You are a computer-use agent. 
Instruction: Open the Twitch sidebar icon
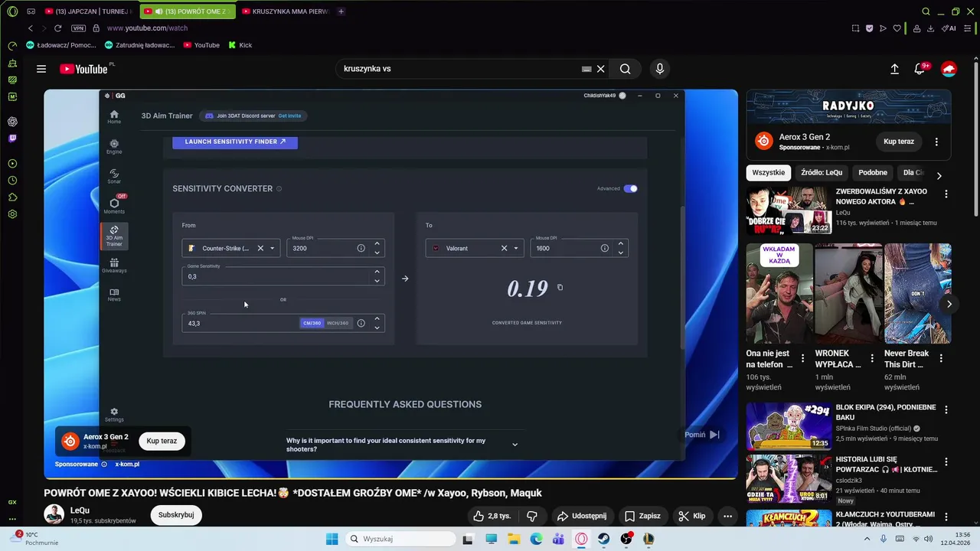tap(12, 139)
